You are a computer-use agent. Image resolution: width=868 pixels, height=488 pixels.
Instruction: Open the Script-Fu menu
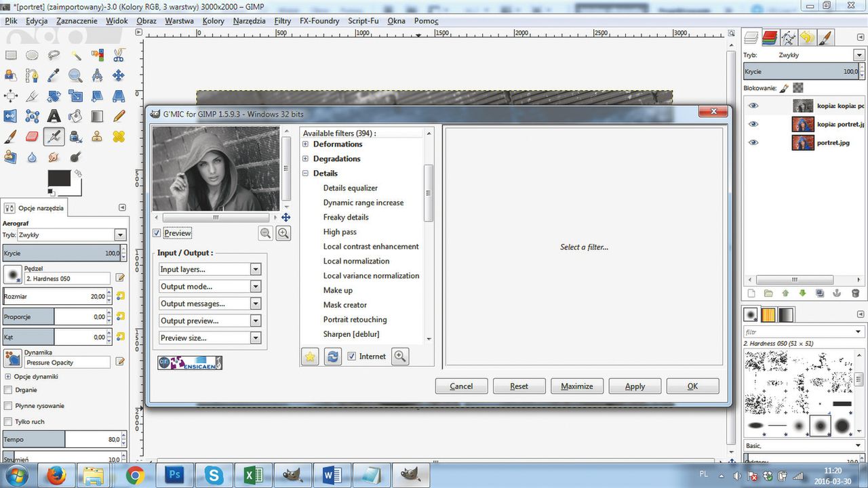click(x=363, y=21)
